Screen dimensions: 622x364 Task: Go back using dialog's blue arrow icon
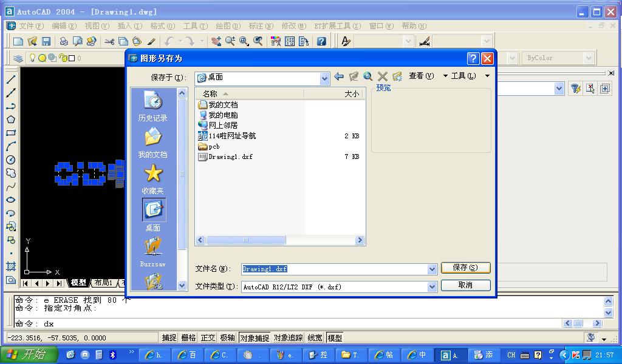(x=339, y=76)
